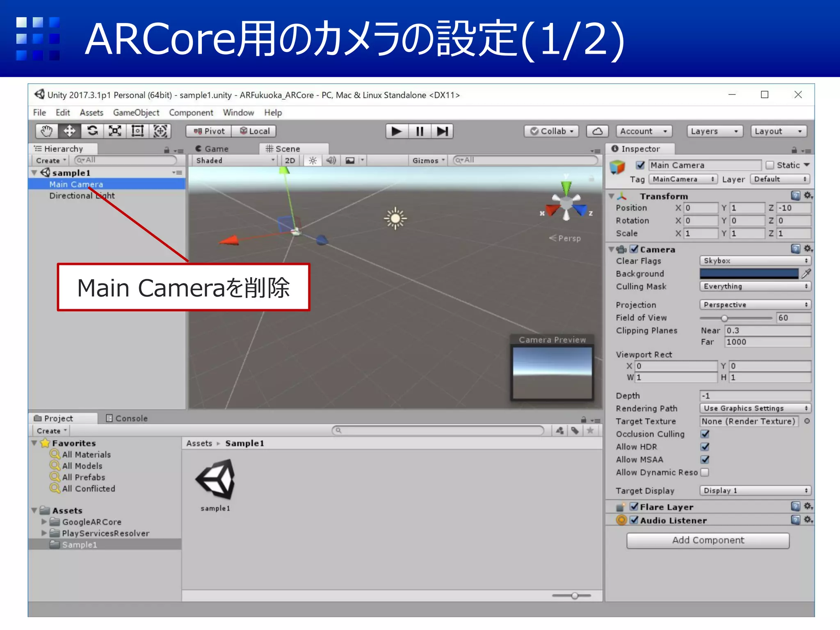This screenshot has height=630, width=840.
Task: Expand the GoogleARCore folder
Action: tap(44, 522)
